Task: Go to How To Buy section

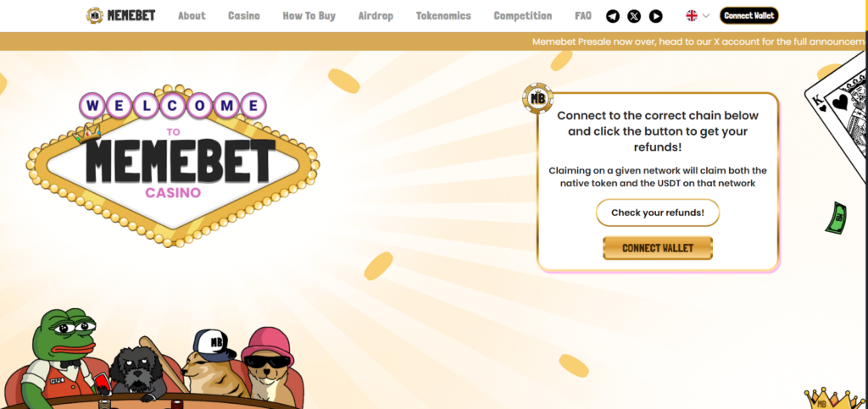Action: [309, 16]
